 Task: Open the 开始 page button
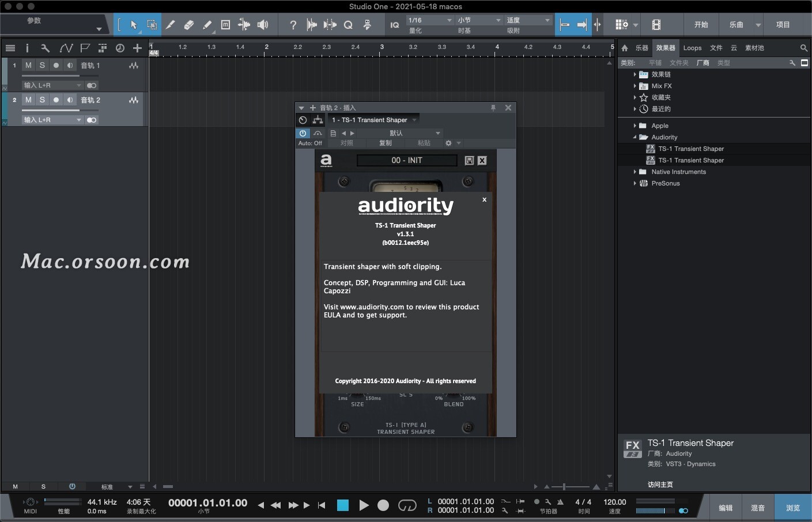pos(701,25)
